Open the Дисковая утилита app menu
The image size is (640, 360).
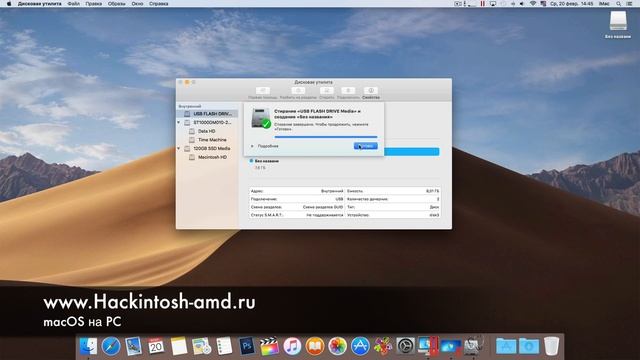tap(40, 4)
